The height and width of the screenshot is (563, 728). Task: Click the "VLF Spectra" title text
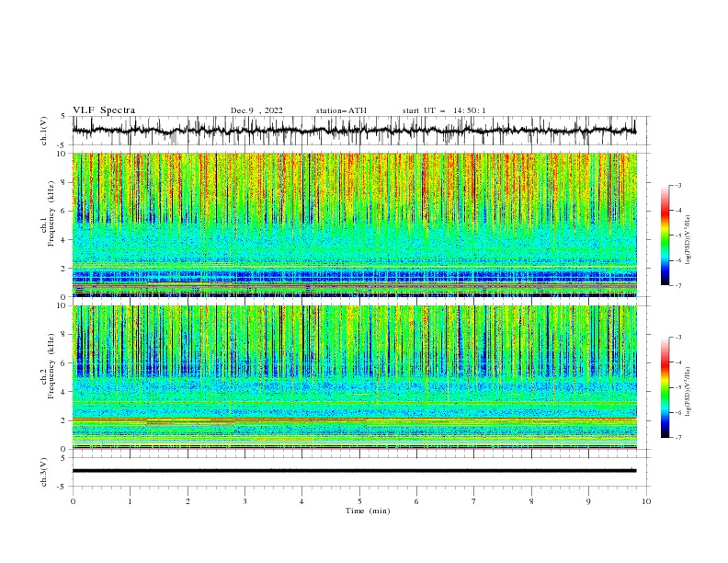click(104, 110)
